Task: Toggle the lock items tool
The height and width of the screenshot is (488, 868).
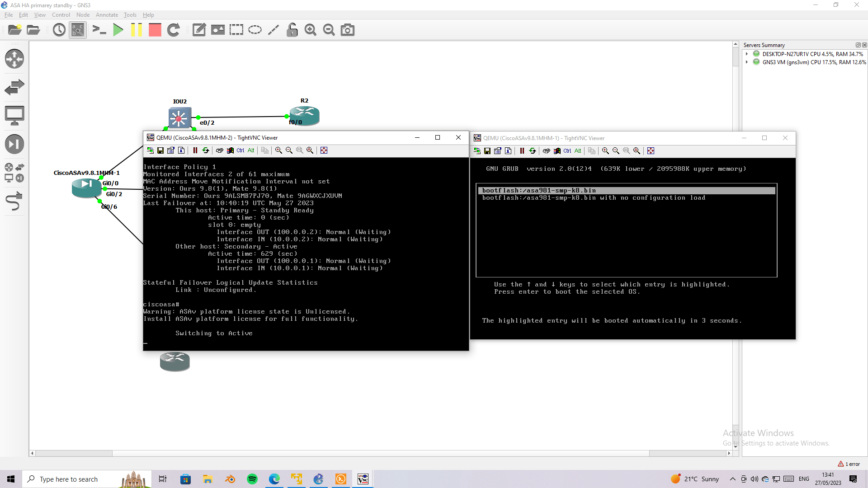Action: (292, 30)
